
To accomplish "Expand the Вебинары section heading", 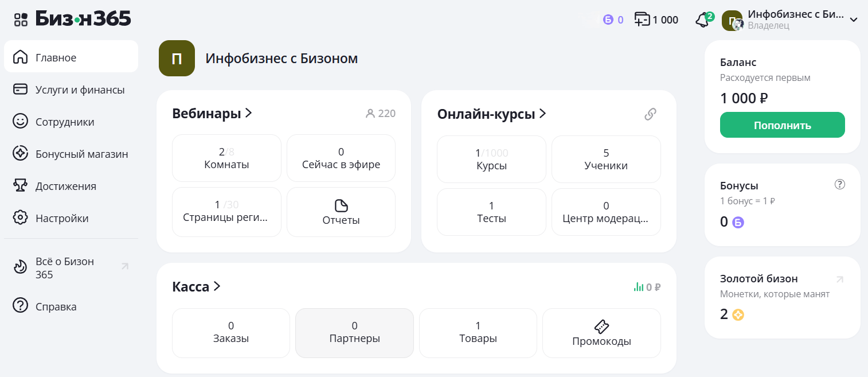I will pyautogui.click(x=212, y=114).
